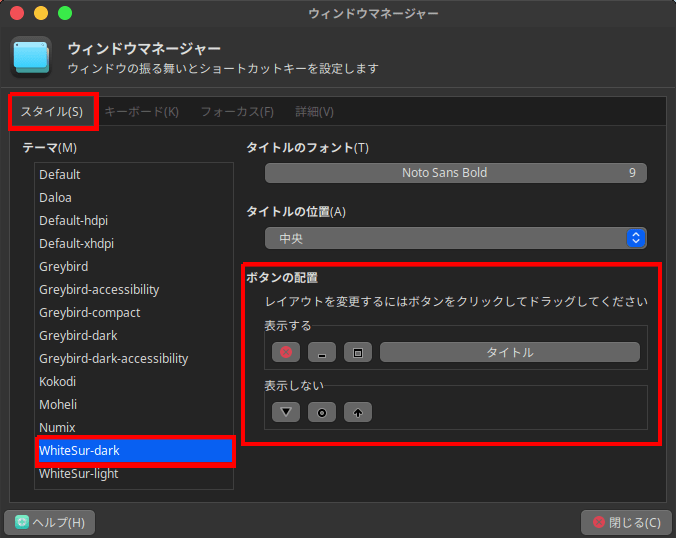Select the Default-hdpi theme

[x=134, y=221]
